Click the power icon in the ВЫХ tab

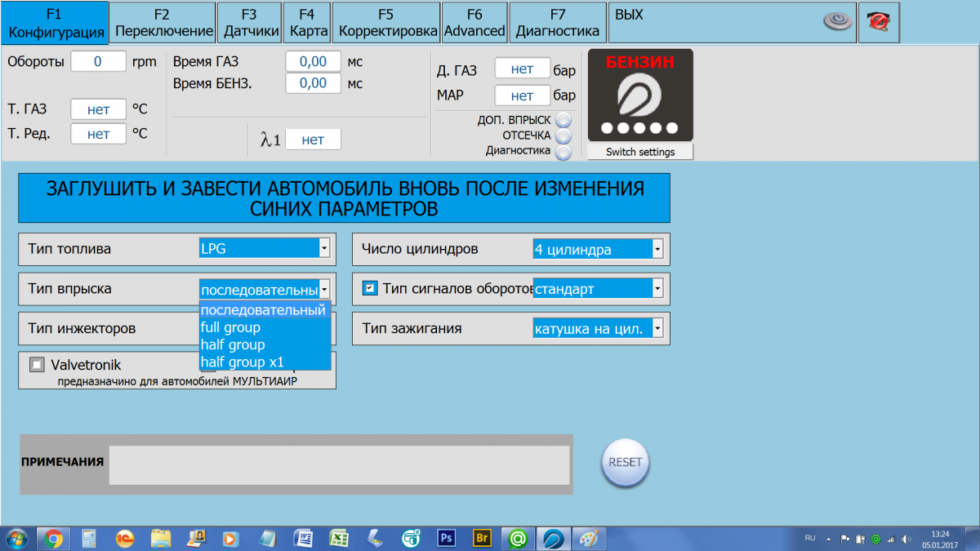[x=837, y=23]
